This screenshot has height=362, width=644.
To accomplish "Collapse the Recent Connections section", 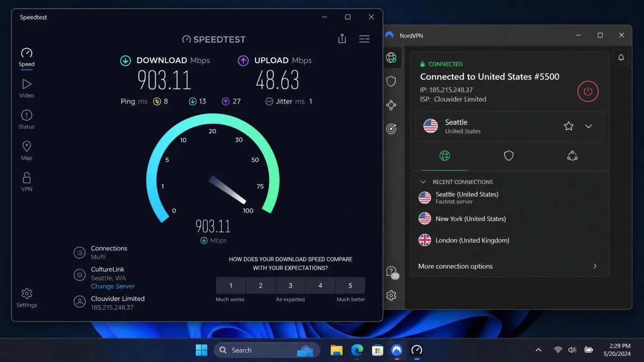I will [423, 182].
